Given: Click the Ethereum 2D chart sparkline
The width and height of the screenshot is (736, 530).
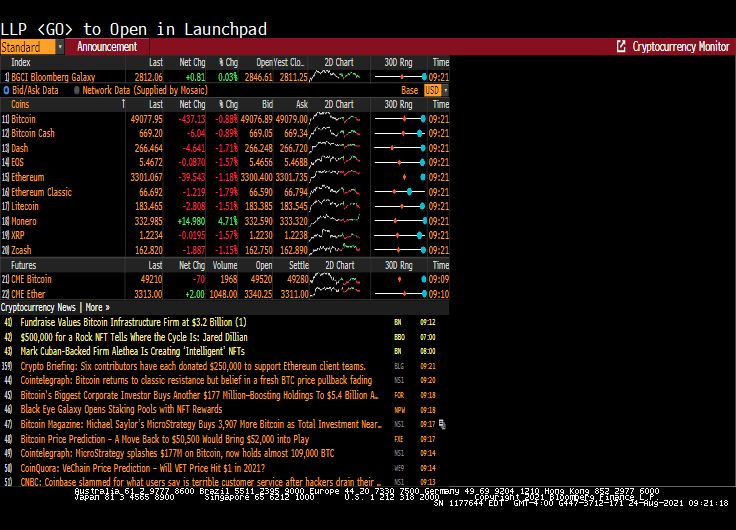Looking at the screenshot, I should 335,177.
